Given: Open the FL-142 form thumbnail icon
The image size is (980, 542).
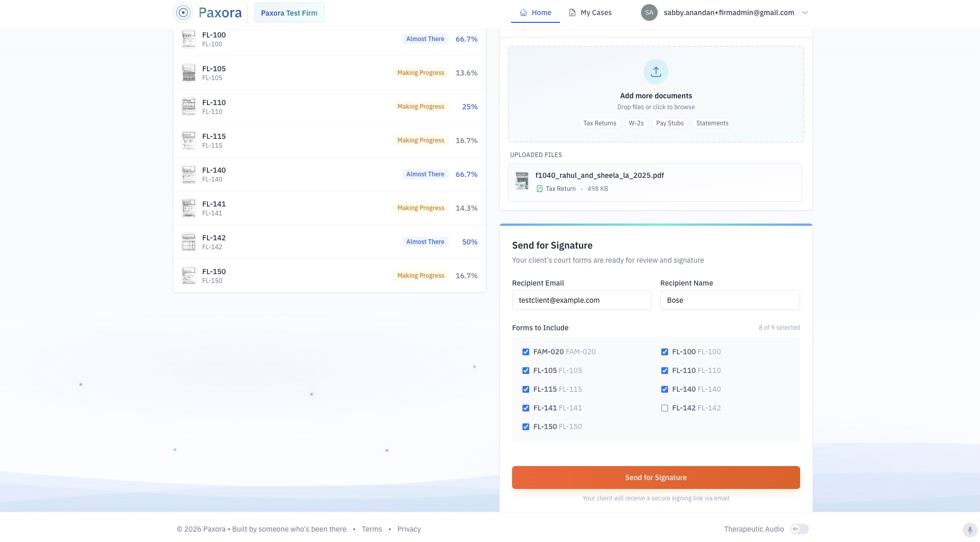Looking at the screenshot, I should tap(189, 242).
